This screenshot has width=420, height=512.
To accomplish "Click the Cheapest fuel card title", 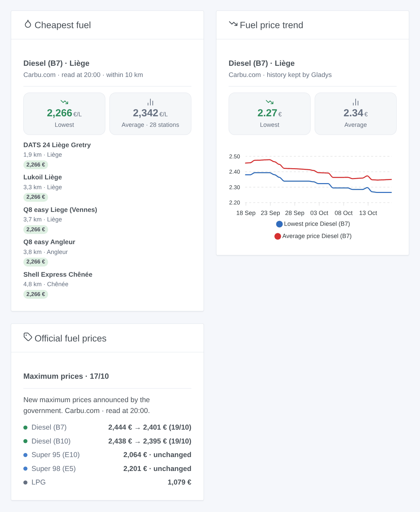I will click(63, 25).
